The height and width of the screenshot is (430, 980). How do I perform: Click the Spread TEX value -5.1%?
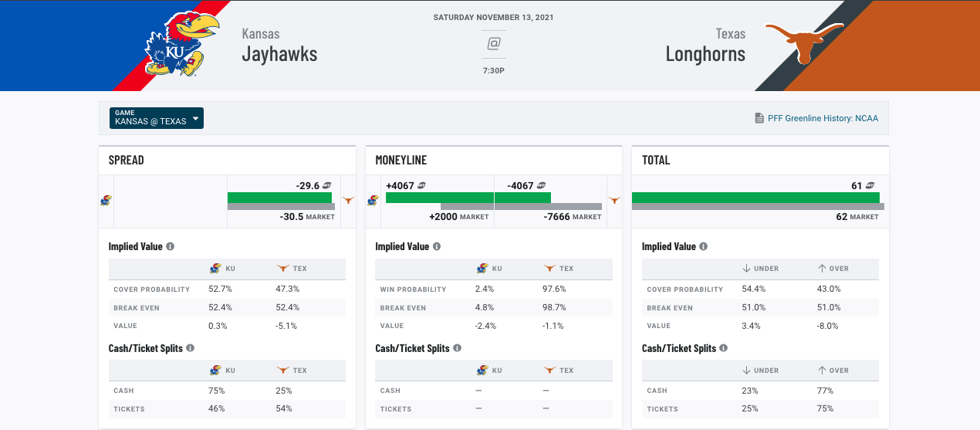pyautogui.click(x=286, y=326)
